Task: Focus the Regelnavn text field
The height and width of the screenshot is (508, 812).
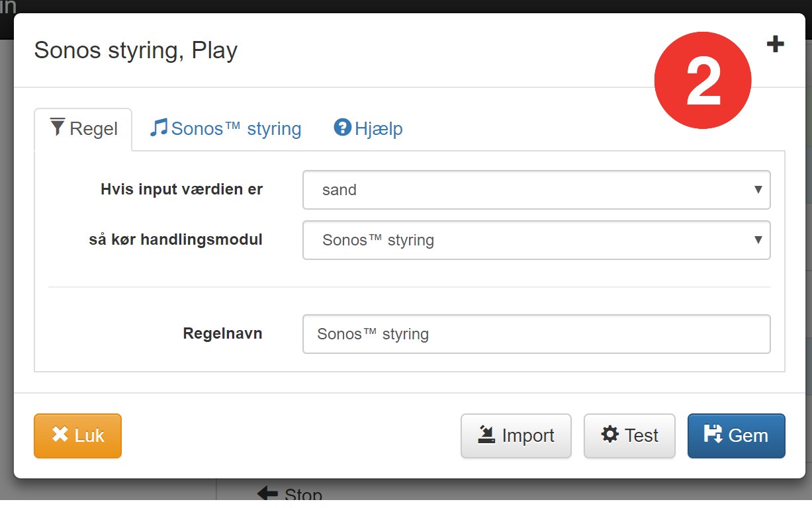Action: coord(537,334)
